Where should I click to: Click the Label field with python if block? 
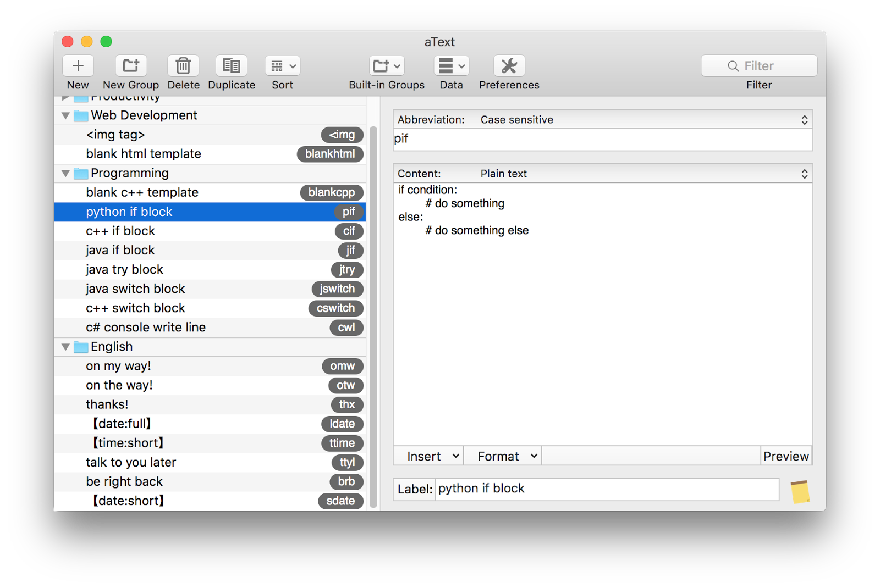pyautogui.click(x=607, y=489)
